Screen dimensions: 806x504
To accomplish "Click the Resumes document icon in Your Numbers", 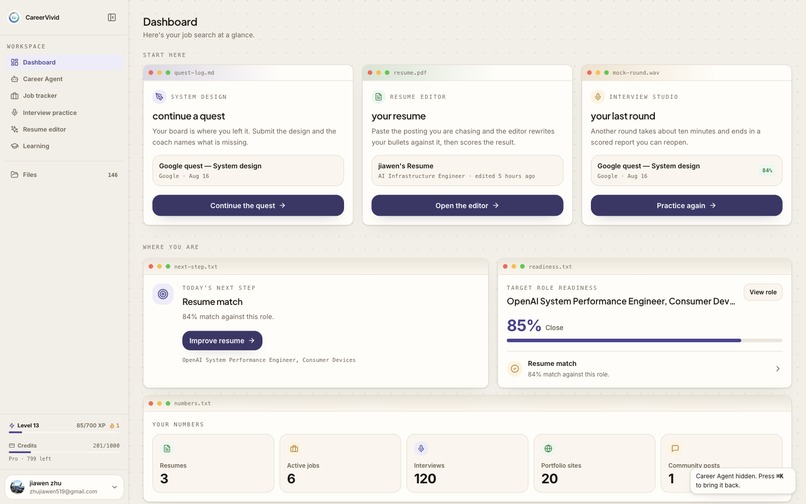I will click(167, 449).
